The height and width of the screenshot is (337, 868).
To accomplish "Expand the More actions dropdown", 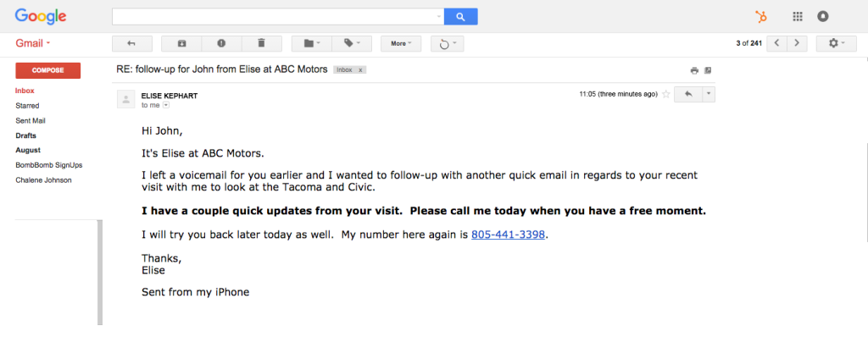I will [x=401, y=43].
